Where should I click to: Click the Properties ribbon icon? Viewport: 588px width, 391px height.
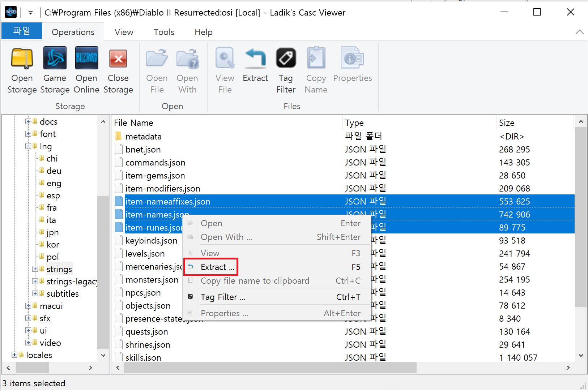[353, 58]
